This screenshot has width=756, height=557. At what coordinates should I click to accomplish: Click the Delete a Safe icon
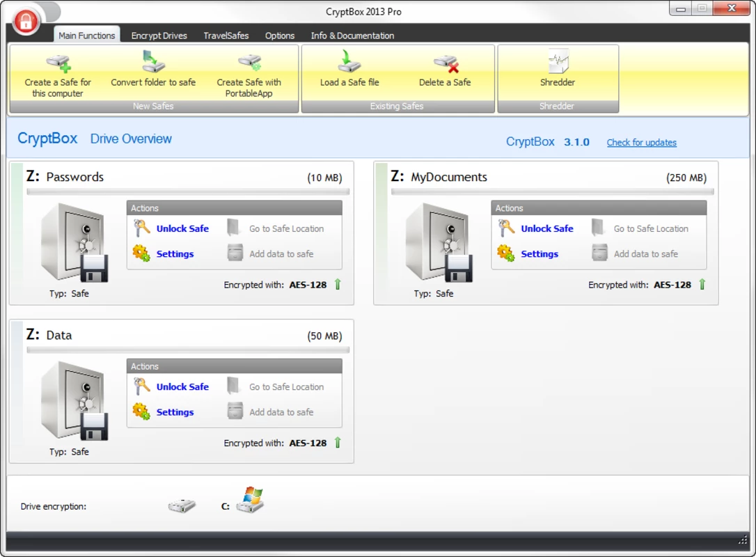(x=446, y=63)
